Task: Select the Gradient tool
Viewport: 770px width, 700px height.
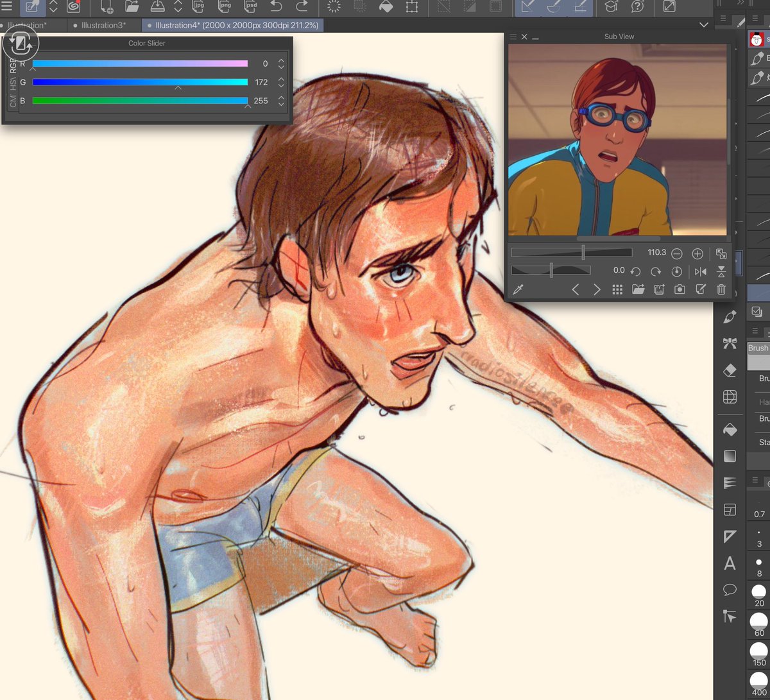Action: tap(730, 456)
